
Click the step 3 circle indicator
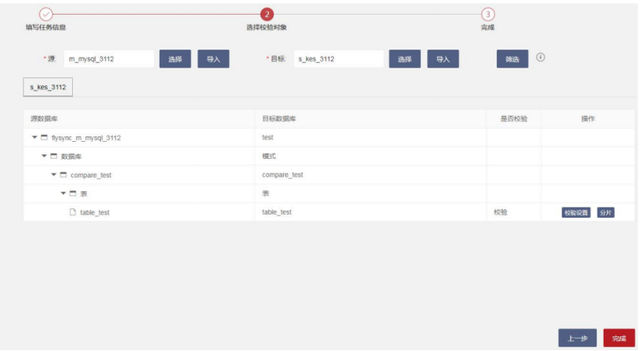pos(488,15)
